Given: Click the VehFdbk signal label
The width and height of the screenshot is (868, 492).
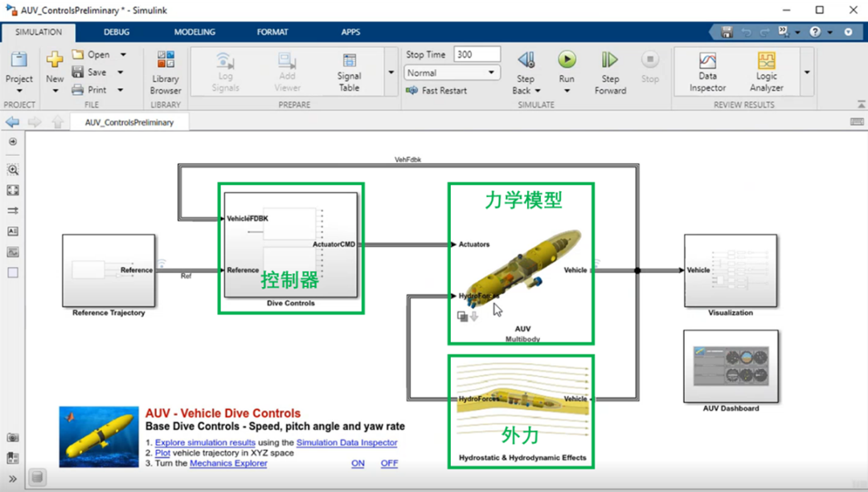Looking at the screenshot, I should [407, 159].
